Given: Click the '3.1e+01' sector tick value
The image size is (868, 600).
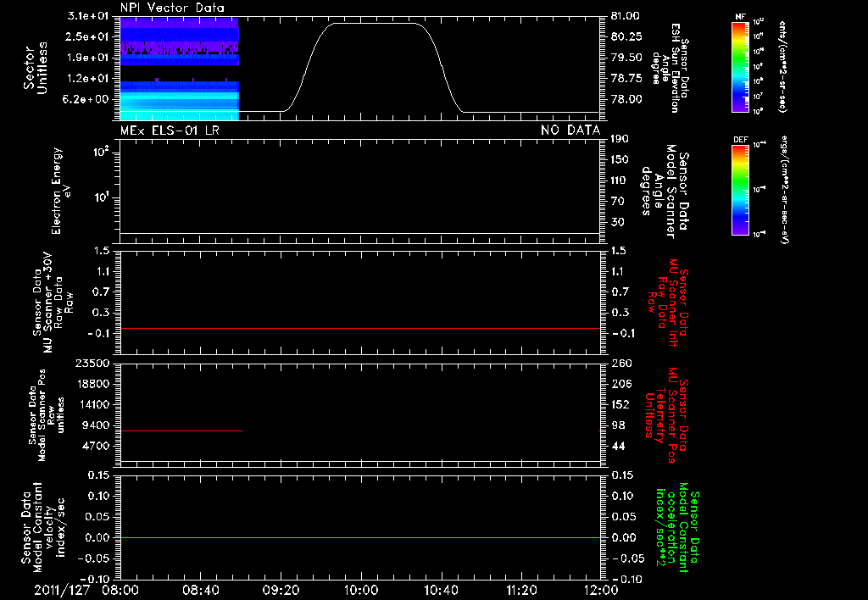Looking at the screenshot, I should pos(87,16).
